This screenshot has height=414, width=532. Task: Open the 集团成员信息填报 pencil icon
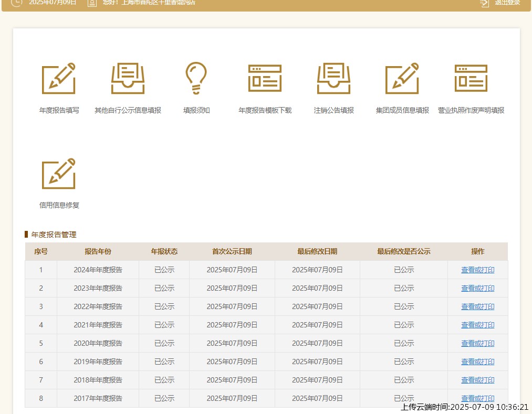[x=402, y=78]
